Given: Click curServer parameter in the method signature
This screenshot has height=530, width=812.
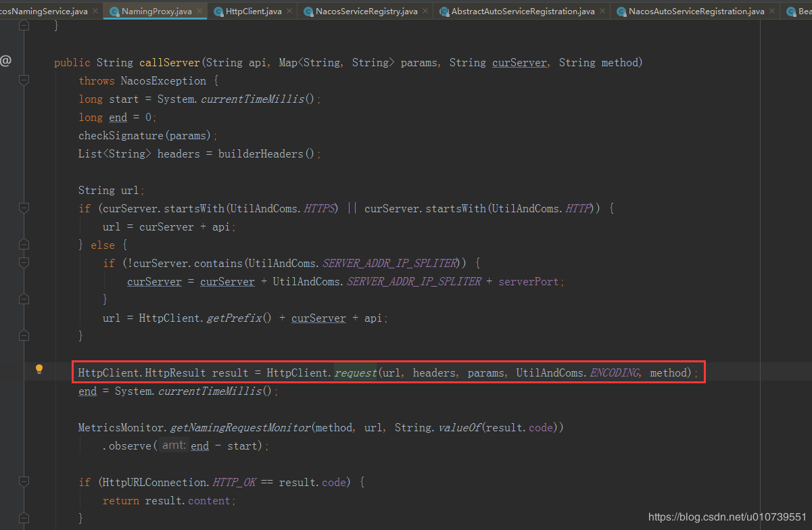Looking at the screenshot, I should tap(519, 62).
